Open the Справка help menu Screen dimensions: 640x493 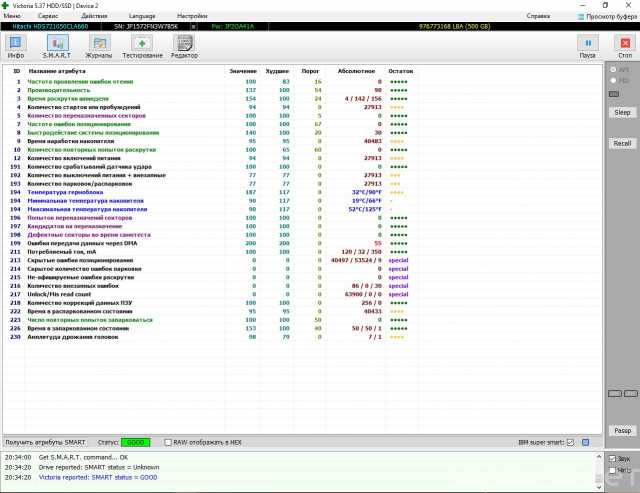coord(538,16)
